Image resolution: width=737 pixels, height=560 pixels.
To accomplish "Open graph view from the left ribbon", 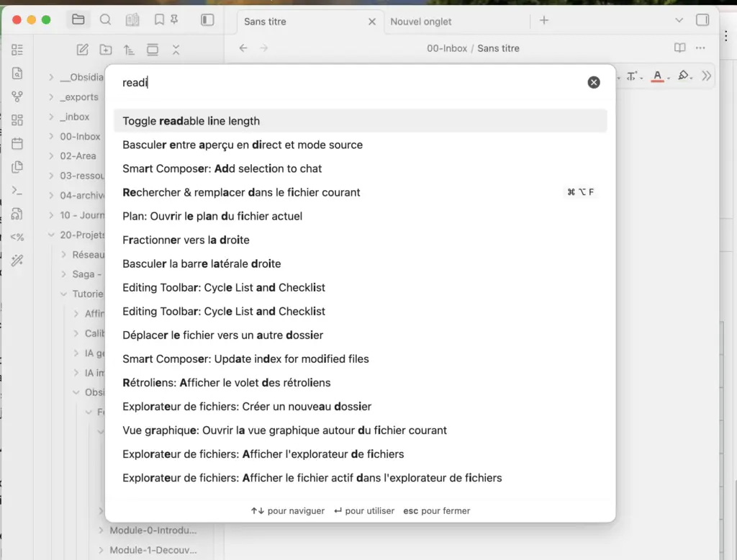I will pos(17,96).
